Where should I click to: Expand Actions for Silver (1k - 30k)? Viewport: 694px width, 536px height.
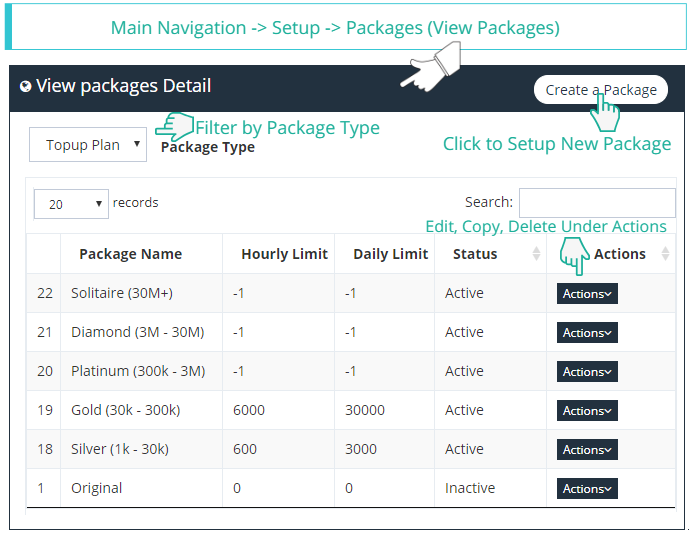587,450
